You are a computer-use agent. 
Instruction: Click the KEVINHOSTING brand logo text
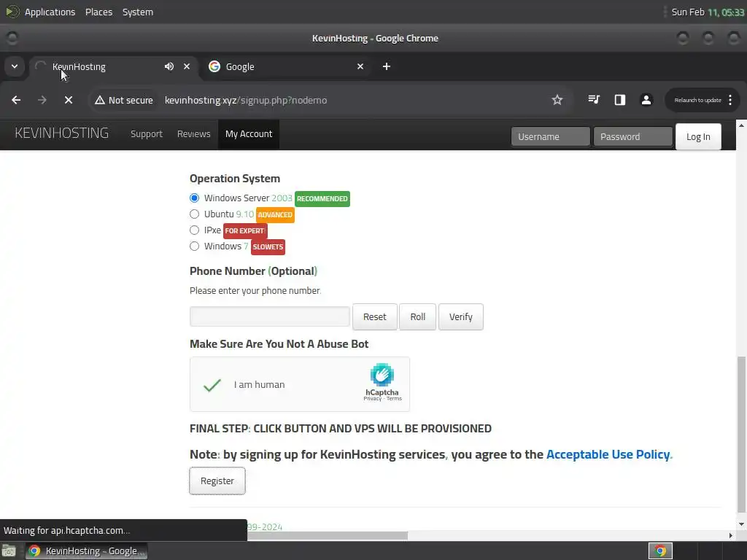coord(62,133)
